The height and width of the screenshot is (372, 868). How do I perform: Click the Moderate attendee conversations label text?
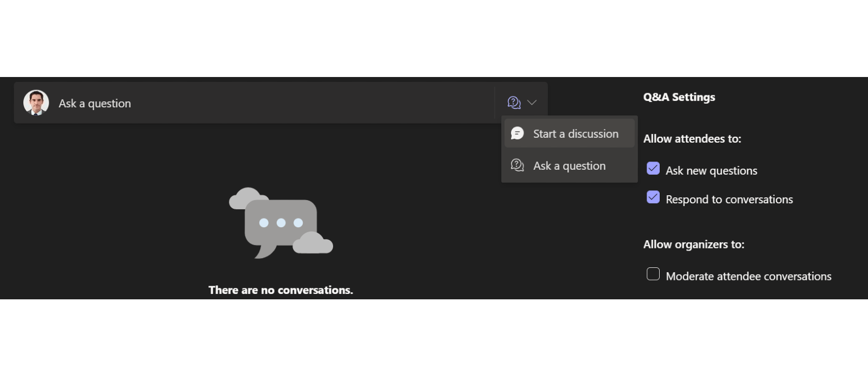click(748, 277)
